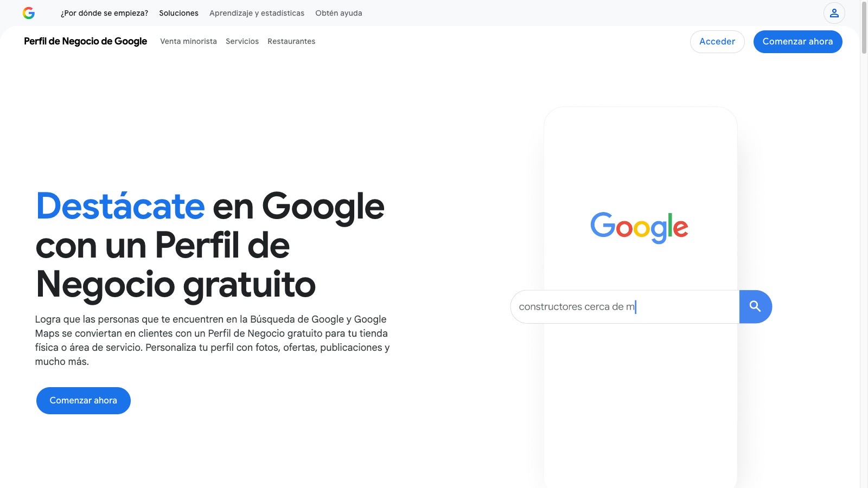Click "Perfil de Negocio de Google" title

click(85, 41)
